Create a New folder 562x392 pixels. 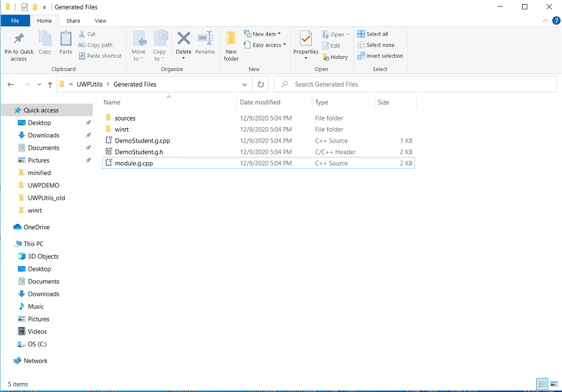[231, 47]
